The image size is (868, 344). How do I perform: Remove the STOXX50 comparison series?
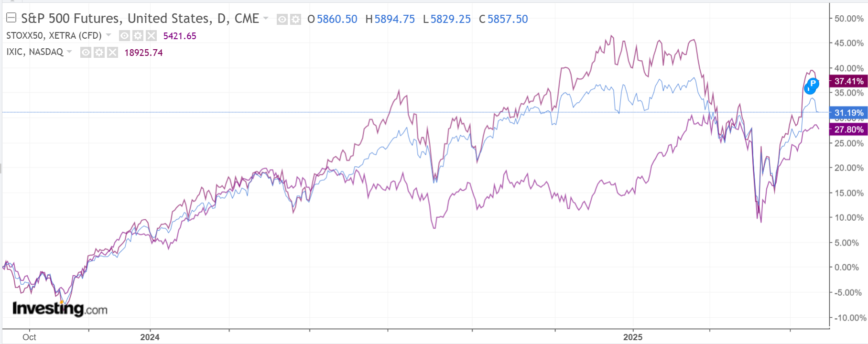click(151, 36)
